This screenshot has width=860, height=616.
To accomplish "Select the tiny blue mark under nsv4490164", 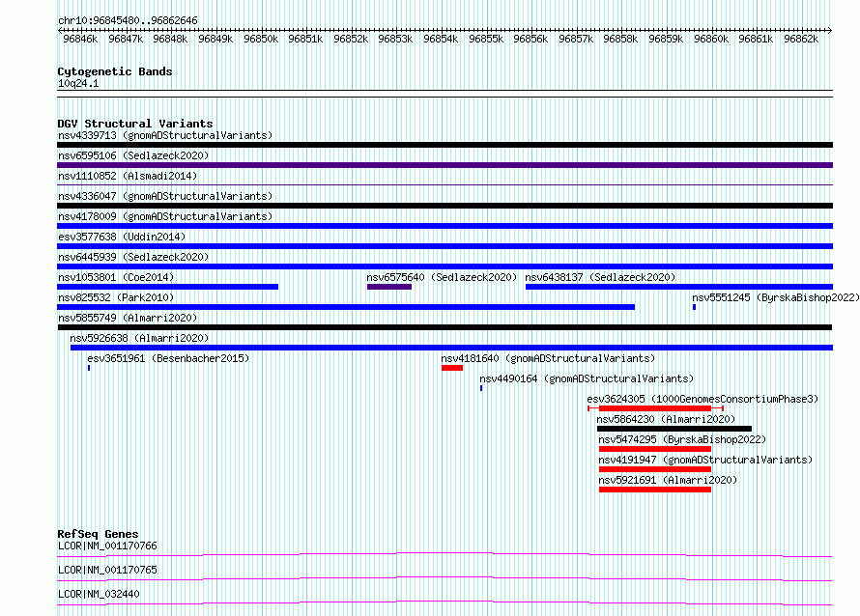I will point(481,388).
